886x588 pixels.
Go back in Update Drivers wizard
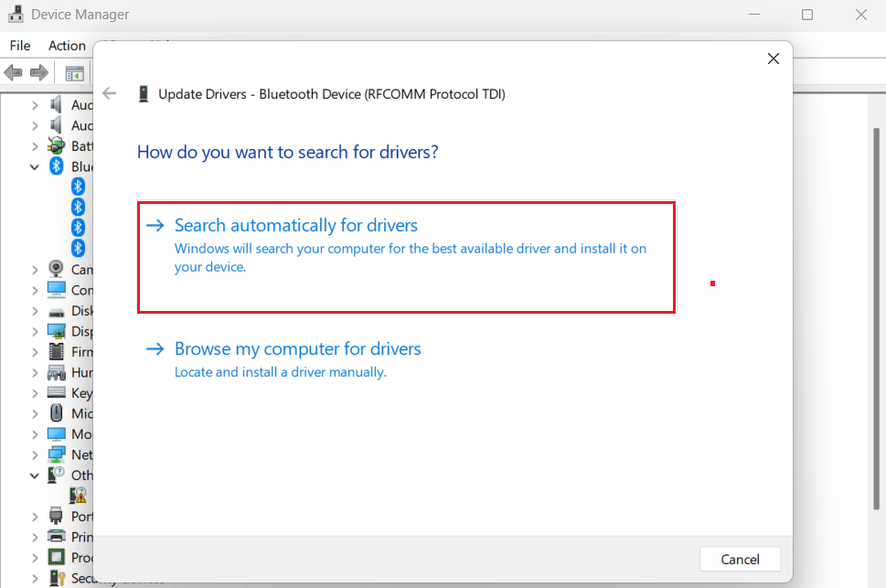[109, 93]
